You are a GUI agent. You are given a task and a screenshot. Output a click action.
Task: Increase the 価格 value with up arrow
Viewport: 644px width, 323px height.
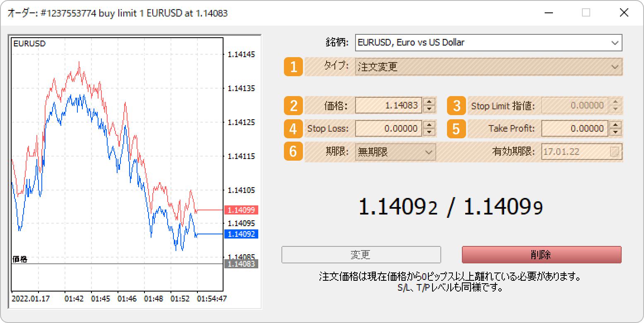tap(430, 101)
